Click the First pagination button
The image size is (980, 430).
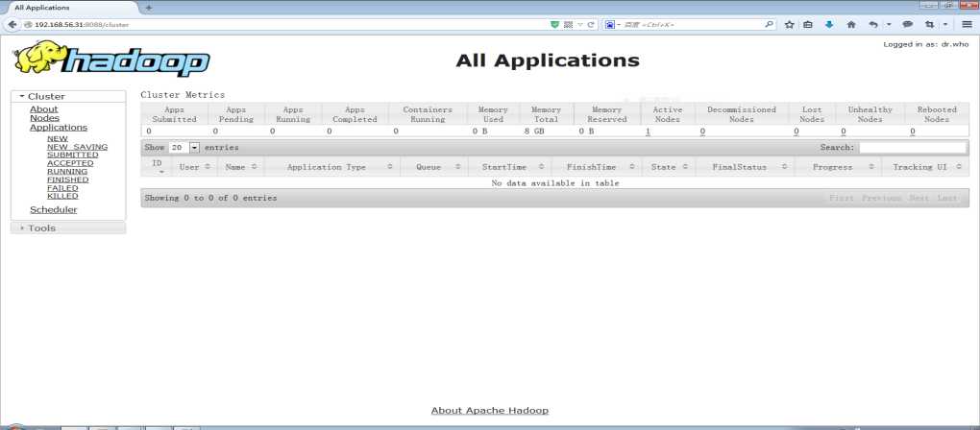842,198
